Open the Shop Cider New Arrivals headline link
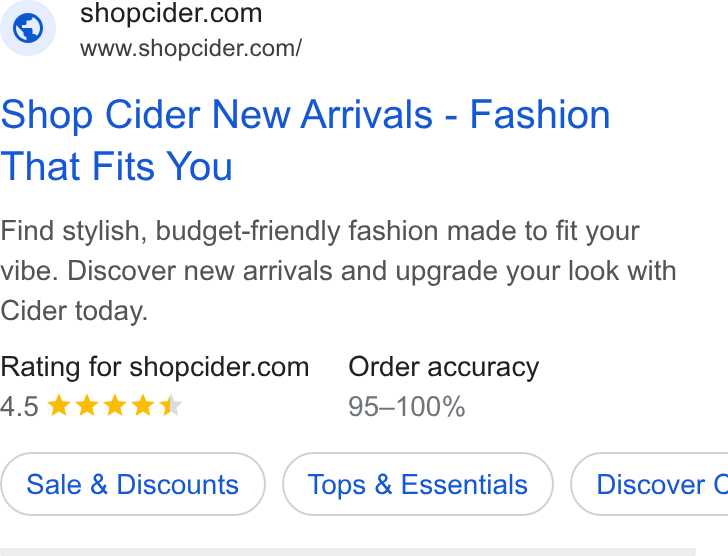Viewport: 728px width, 556px height. click(305, 140)
